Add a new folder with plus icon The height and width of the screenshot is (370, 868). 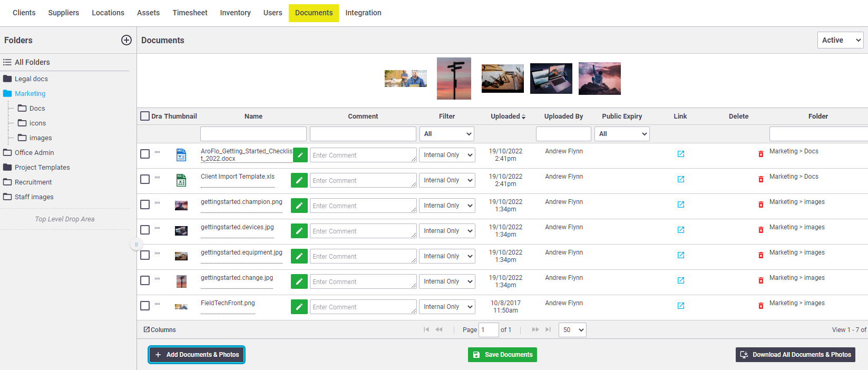pyautogui.click(x=126, y=40)
